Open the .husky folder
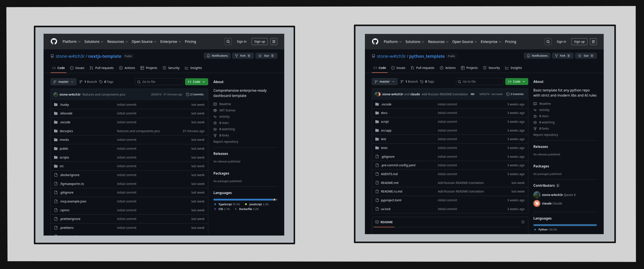The image size is (644, 269). tap(64, 105)
